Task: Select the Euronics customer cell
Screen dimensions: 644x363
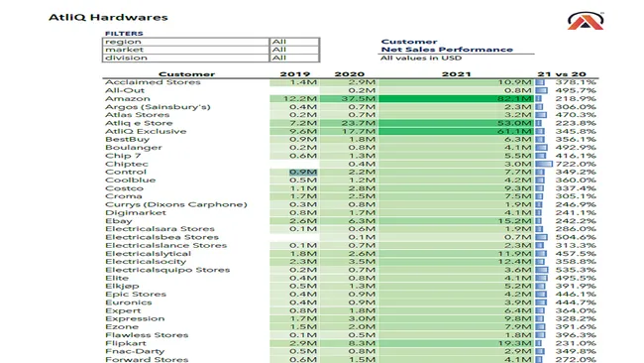Action: (129, 302)
